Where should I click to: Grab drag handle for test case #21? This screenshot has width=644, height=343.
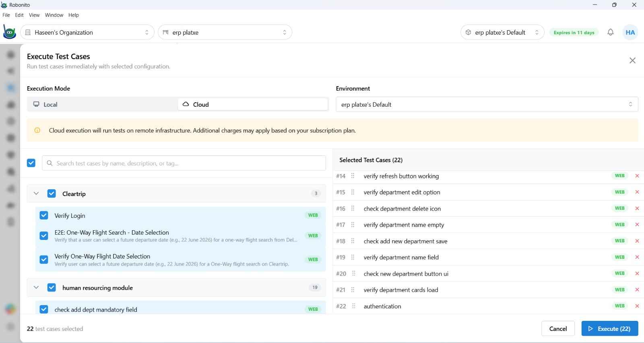[353, 290]
